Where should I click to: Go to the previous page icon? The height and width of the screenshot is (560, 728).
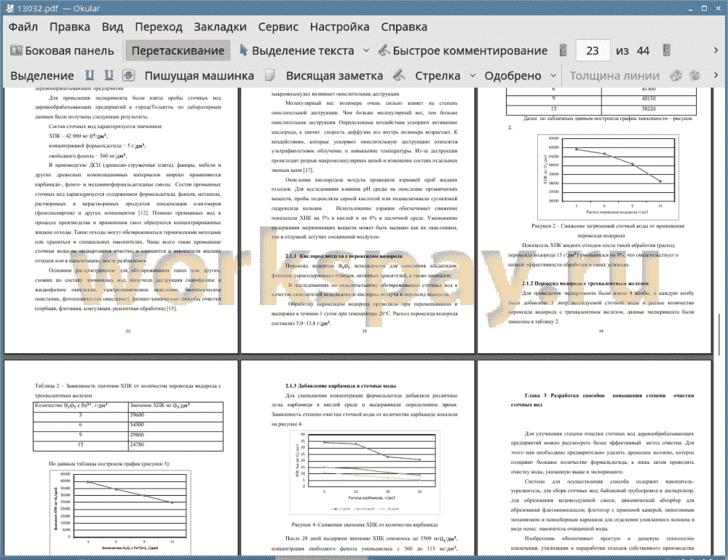(x=563, y=51)
